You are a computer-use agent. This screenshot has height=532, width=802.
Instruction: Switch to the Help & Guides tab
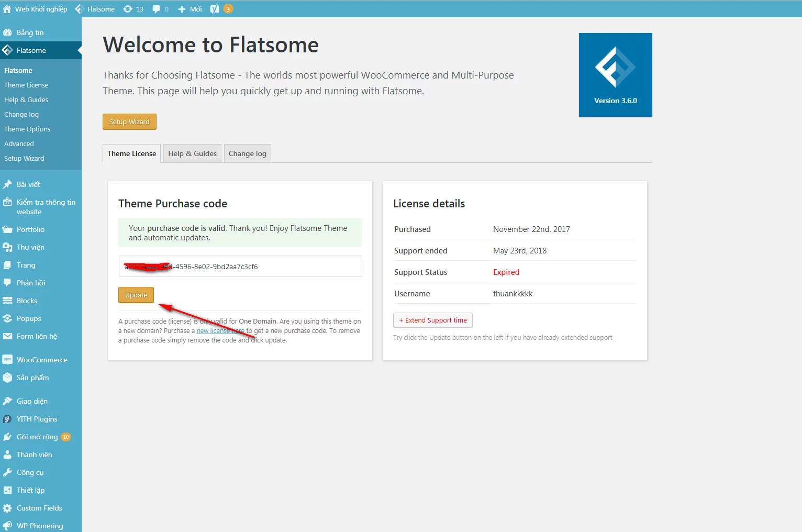(x=192, y=153)
